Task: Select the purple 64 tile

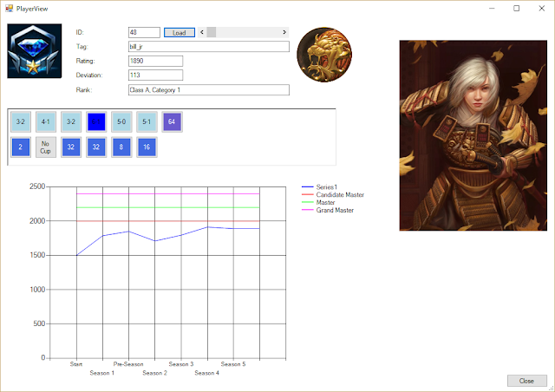Action: coord(172,121)
